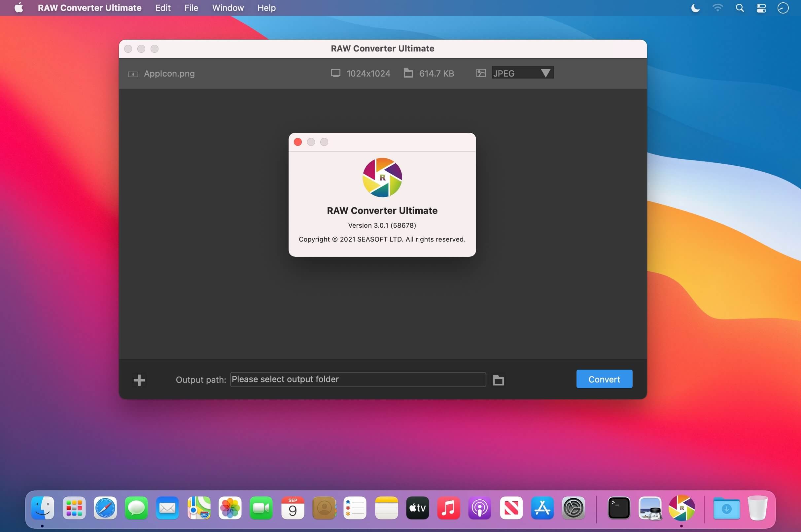Open Wi-Fi status in menu bar

(717, 8)
